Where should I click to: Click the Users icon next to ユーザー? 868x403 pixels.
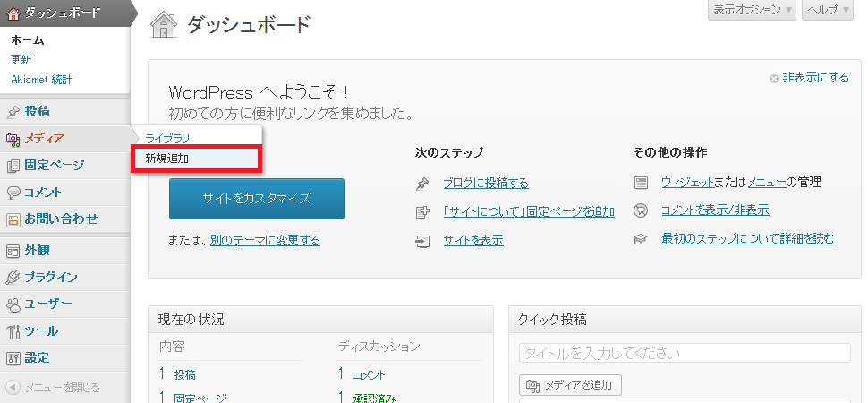coord(13,304)
